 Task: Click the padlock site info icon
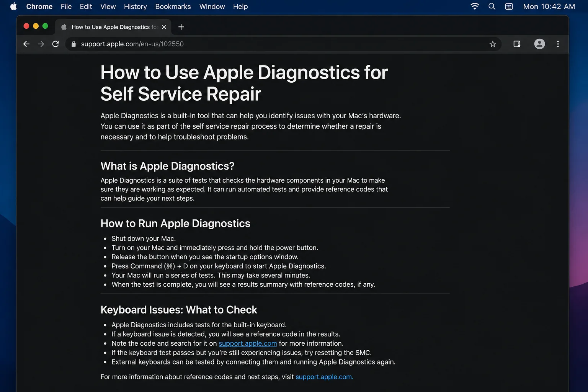(73, 44)
